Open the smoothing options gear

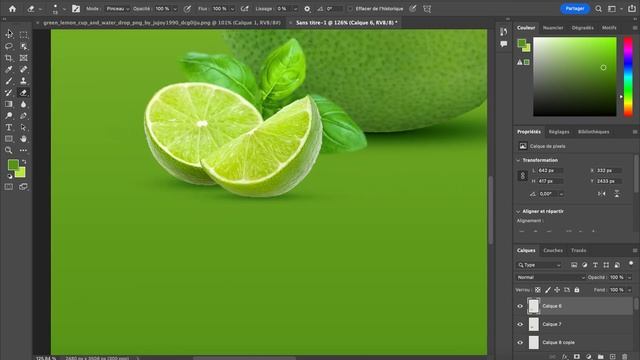tap(307, 9)
